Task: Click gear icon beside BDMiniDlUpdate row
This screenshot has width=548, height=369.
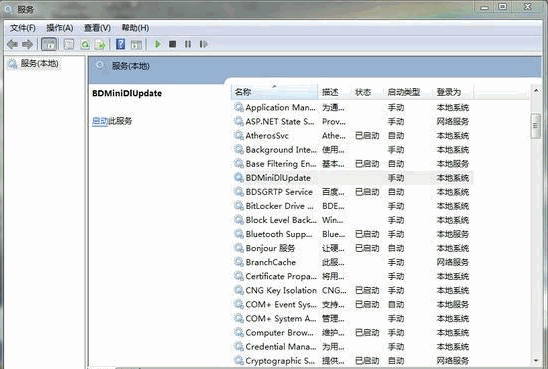Action: coord(239,178)
